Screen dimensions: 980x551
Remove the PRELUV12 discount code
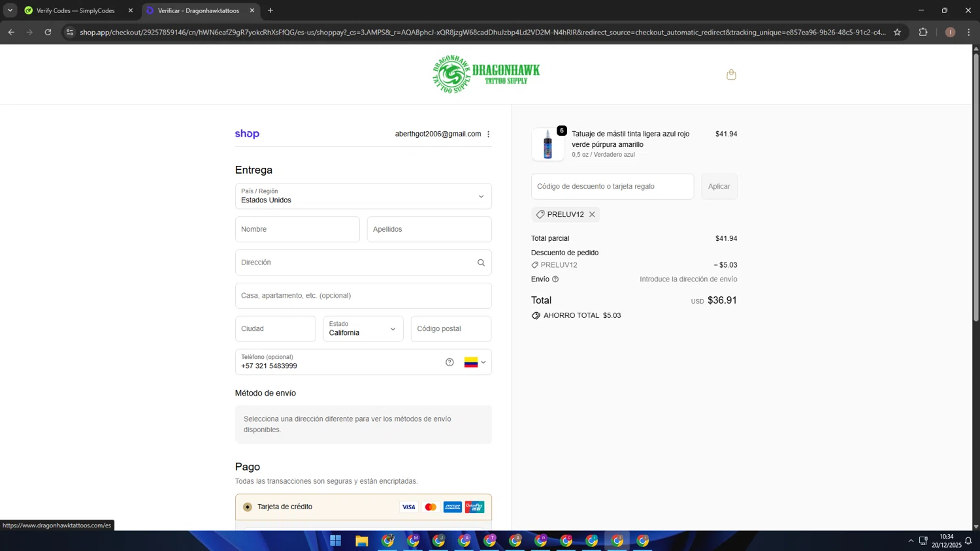coord(592,214)
